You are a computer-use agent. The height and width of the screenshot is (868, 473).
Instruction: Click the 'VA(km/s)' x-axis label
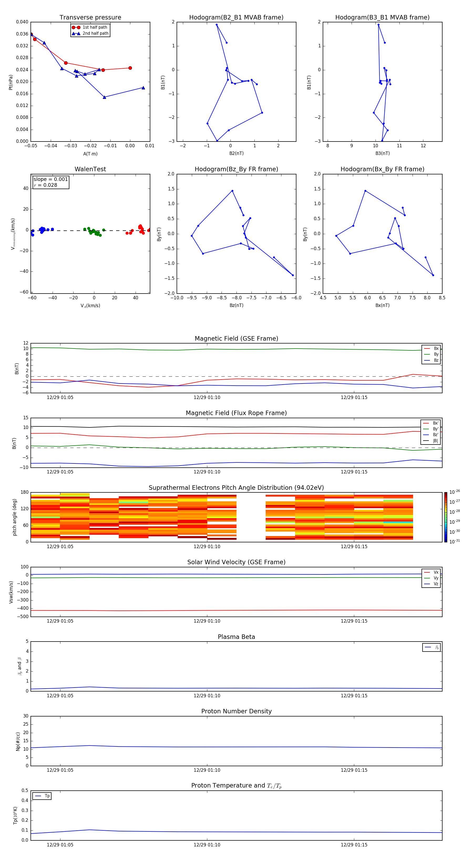(90, 306)
